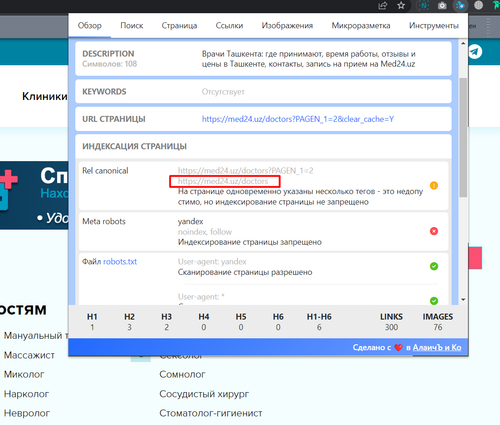The width and height of the screenshot is (500, 425).
Task: Open the Невролог specialty link
Action: click(27, 413)
